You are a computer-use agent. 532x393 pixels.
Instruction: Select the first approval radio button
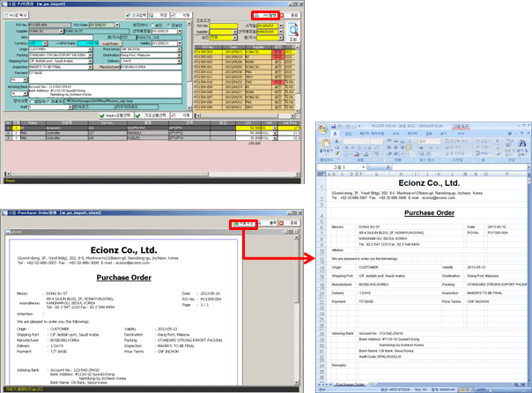point(152,26)
